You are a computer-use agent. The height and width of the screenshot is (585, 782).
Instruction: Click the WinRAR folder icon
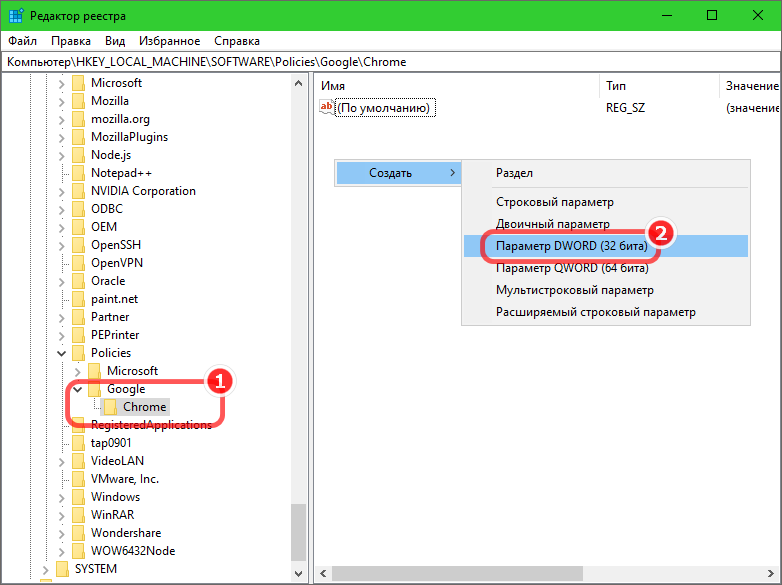[x=78, y=515]
